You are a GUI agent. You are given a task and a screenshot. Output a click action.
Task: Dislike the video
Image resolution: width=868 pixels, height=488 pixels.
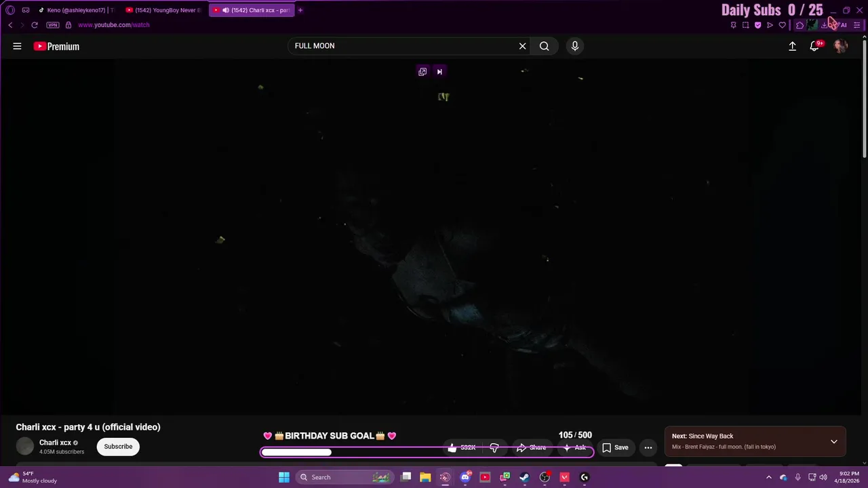[494, 447]
